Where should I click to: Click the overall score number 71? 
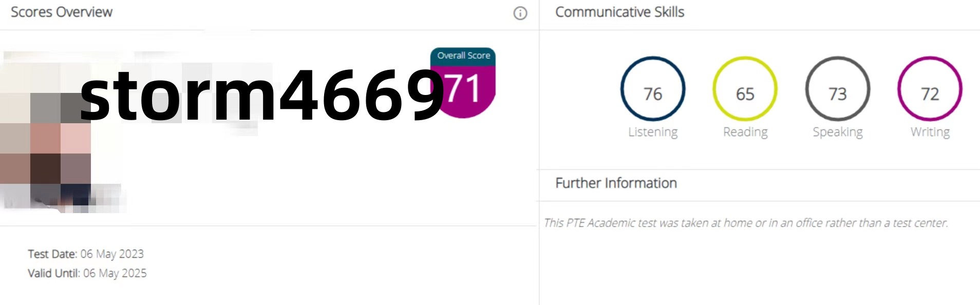tap(462, 88)
